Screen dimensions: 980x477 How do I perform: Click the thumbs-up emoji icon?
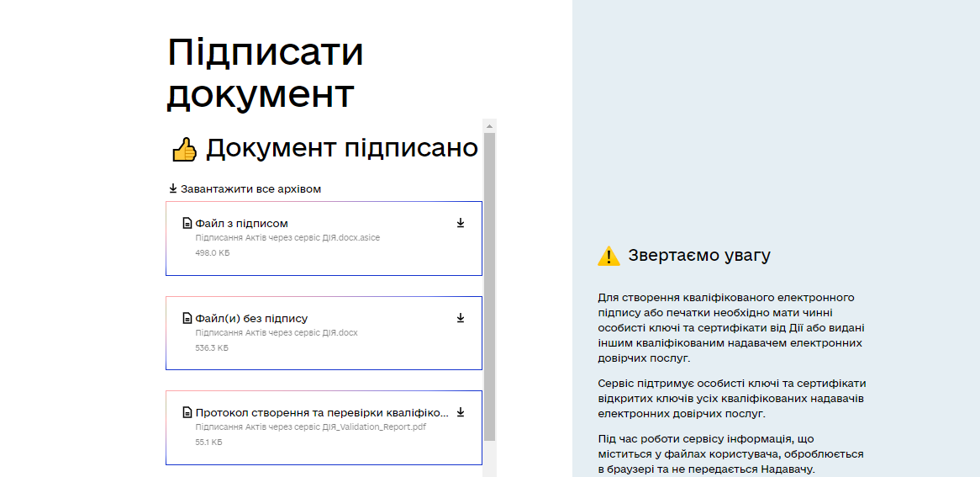click(184, 150)
